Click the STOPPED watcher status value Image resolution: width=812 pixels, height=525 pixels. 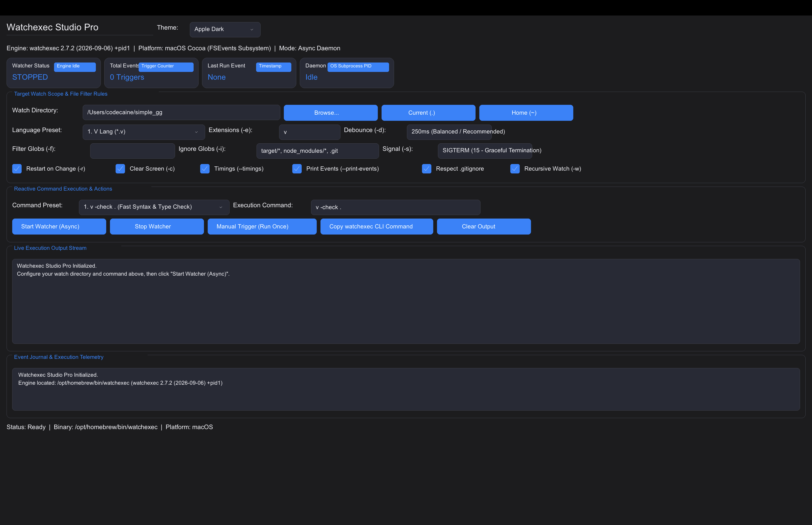click(30, 77)
